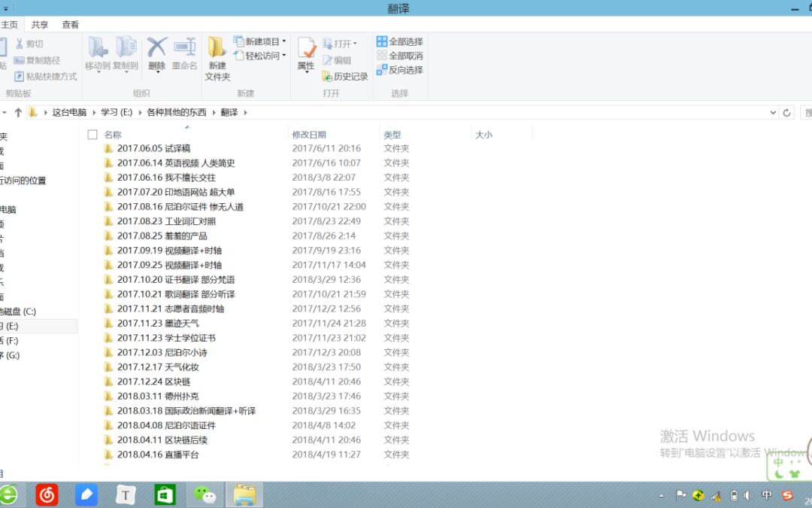The height and width of the screenshot is (508, 812).
Task: Sort by 修改日期 column header
Action: [309, 135]
